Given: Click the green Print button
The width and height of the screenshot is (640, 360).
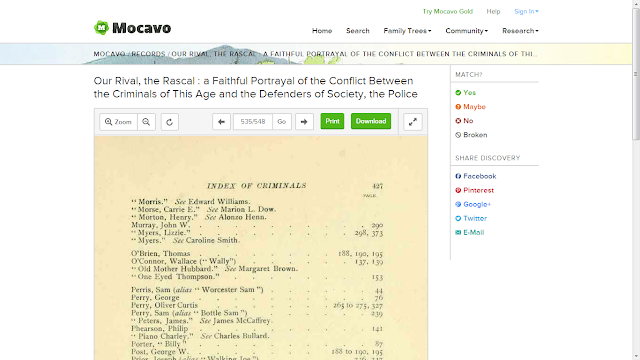Looking at the screenshot, I should click(x=332, y=121).
